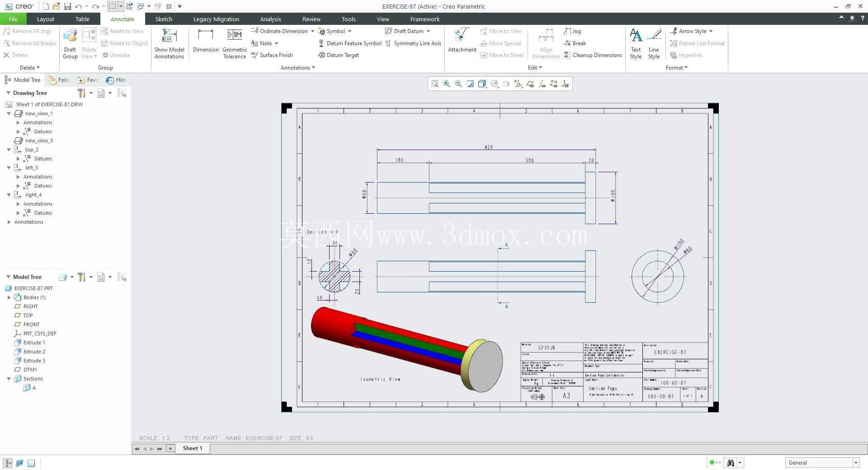Switch to the Sketch ribbon tab

(x=164, y=19)
